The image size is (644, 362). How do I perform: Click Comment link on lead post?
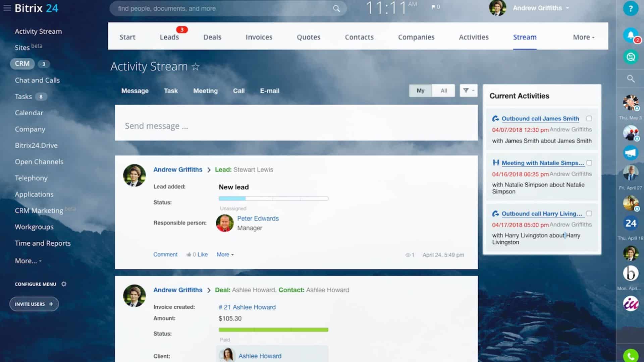pyautogui.click(x=165, y=255)
